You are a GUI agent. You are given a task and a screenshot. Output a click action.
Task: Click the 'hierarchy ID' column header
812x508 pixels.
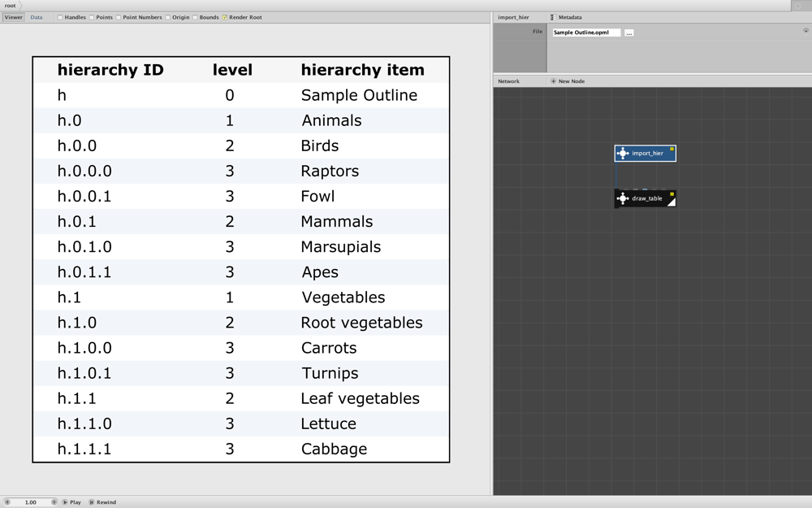click(110, 70)
